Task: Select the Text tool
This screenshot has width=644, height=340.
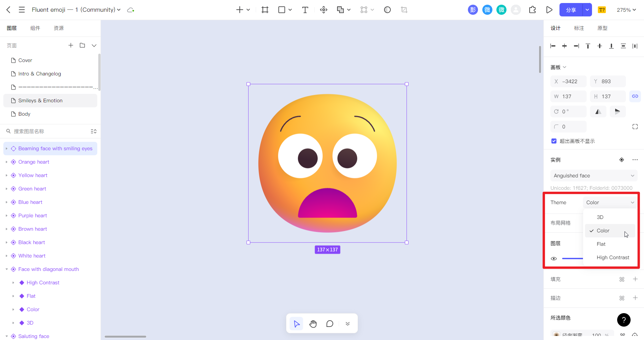Action: pos(305,10)
